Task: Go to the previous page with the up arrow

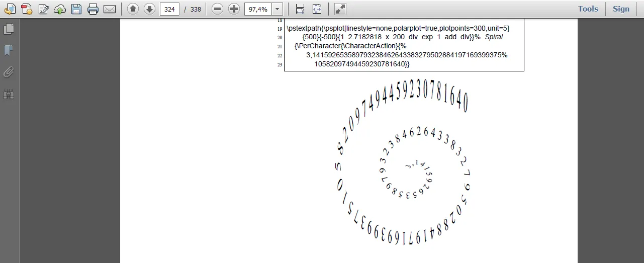Action: click(x=133, y=9)
